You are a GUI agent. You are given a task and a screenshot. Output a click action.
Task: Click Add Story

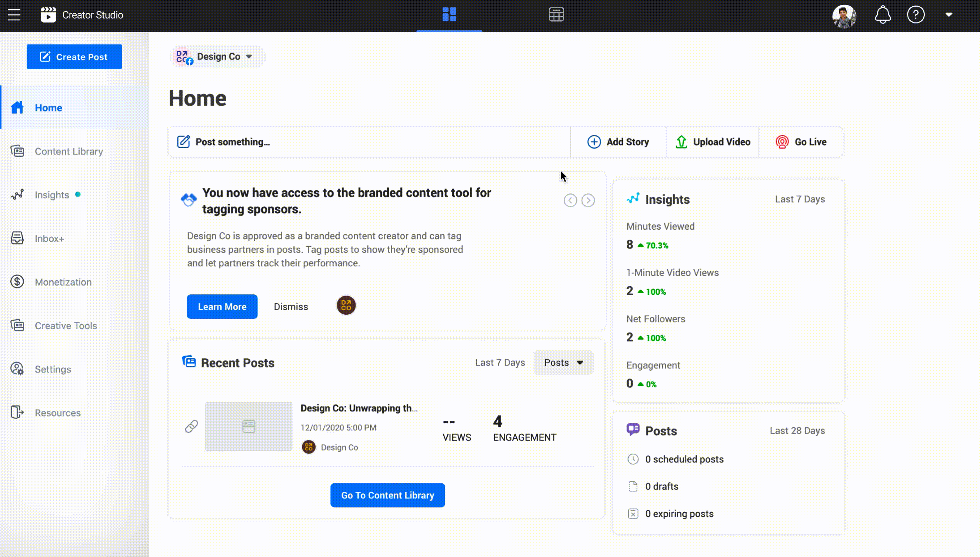(618, 142)
